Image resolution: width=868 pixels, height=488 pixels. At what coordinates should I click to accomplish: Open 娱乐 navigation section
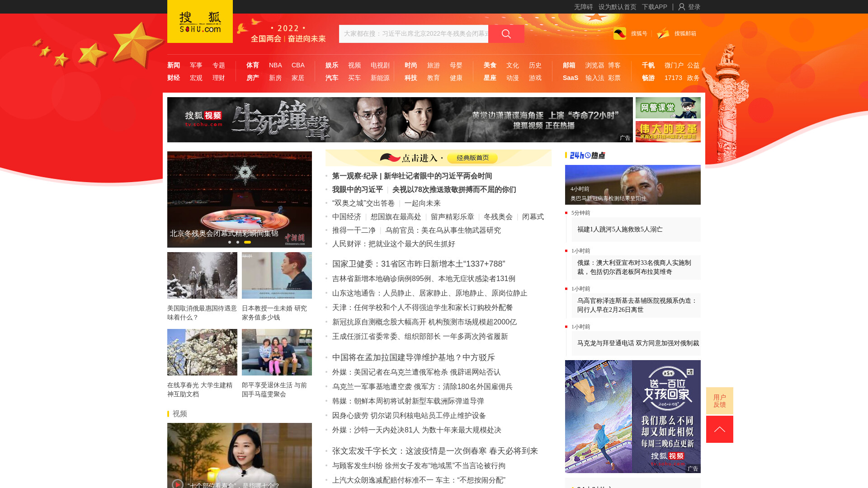[332, 65]
